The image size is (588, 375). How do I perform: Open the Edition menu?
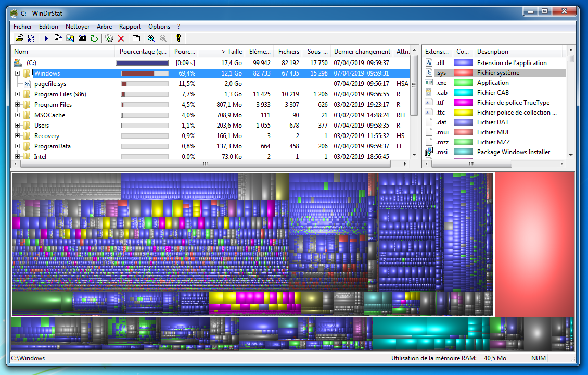point(48,26)
